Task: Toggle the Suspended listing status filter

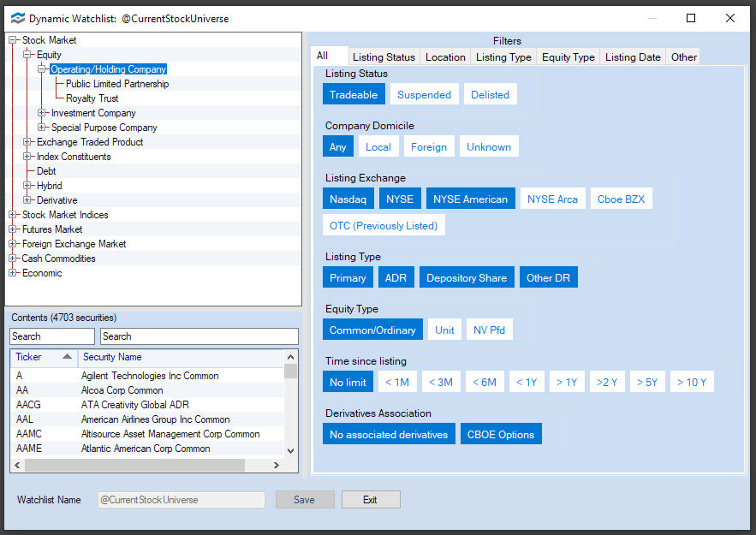Action: click(424, 95)
